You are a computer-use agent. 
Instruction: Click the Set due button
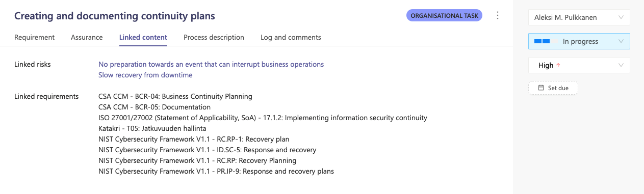tap(553, 88)
